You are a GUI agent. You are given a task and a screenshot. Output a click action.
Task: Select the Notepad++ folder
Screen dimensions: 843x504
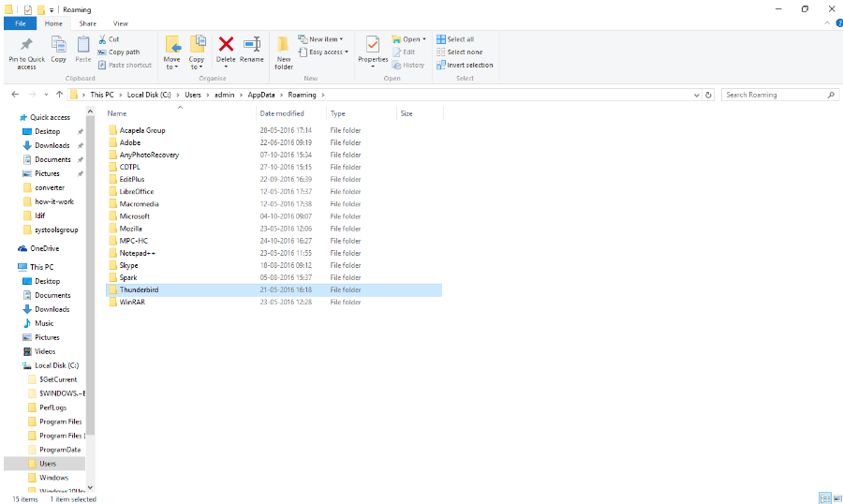274,253
